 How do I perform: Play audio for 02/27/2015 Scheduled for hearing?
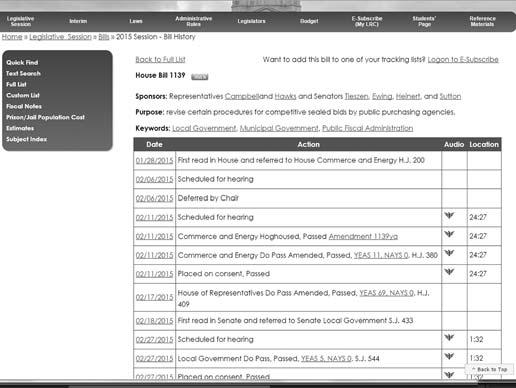click(449, 337)
